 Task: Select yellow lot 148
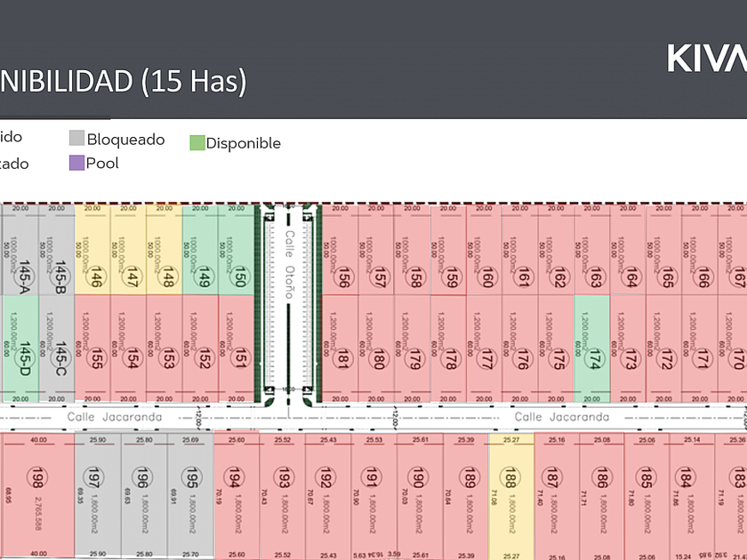point(165,250)
